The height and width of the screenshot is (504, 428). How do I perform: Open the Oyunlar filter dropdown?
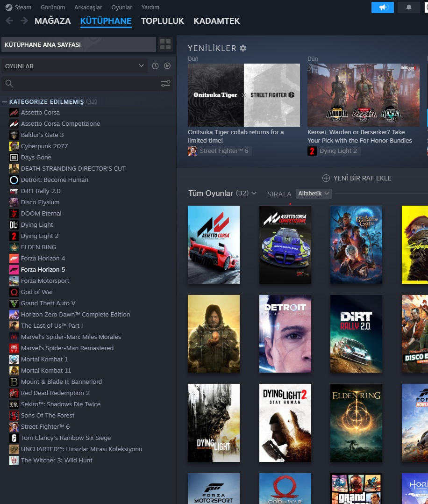(x=74, y=66)
